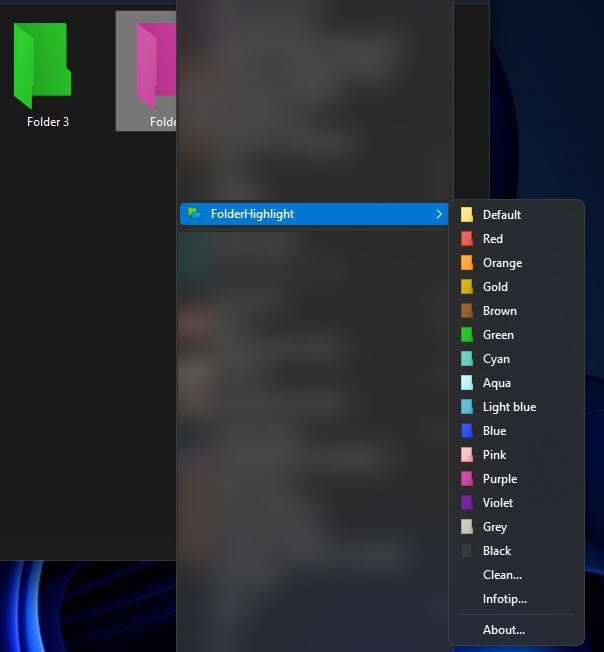Pick the Grey label in submenu

(x=495, y=527)
